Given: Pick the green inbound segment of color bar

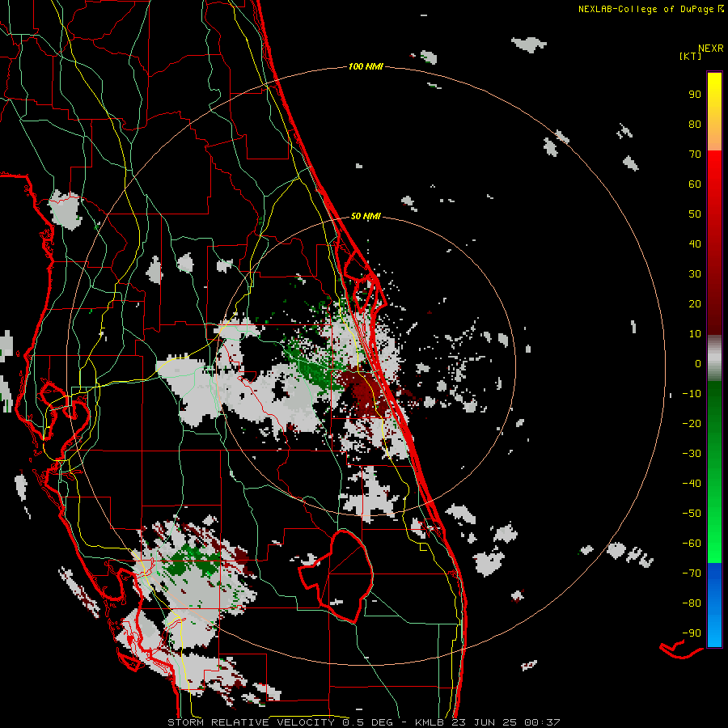Looking at the screenshot, I should point(714,472).
